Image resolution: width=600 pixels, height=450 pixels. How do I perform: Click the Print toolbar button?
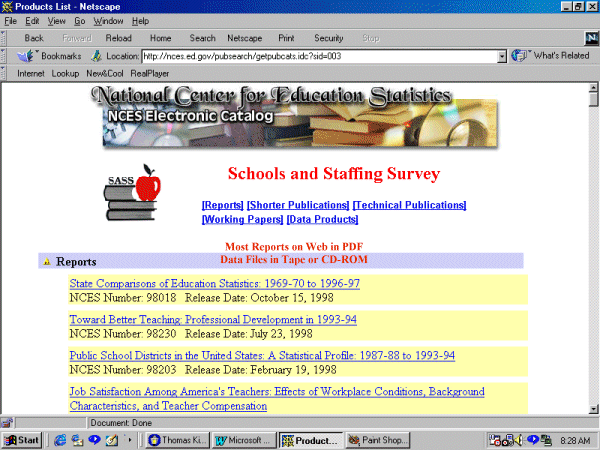point(287,38)
